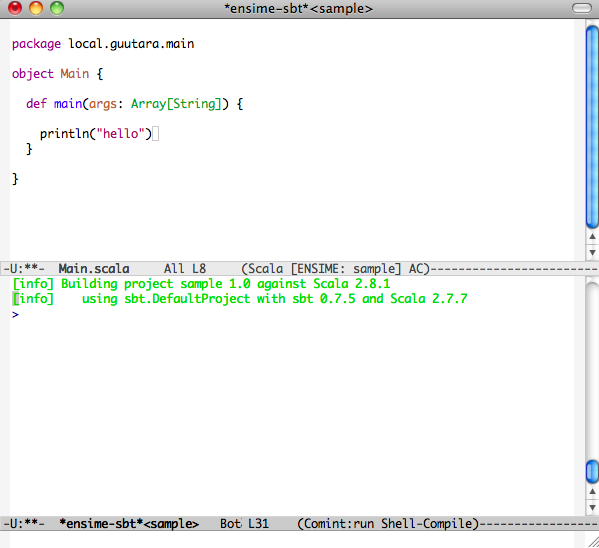Screen dimensions: 599x548
Task: Click the 'args' parameter name
Action: point(103,104)
